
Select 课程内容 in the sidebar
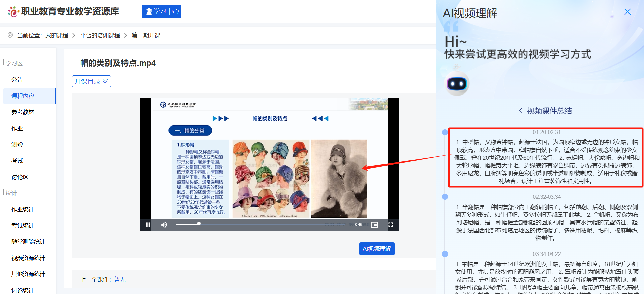(29, 96)
